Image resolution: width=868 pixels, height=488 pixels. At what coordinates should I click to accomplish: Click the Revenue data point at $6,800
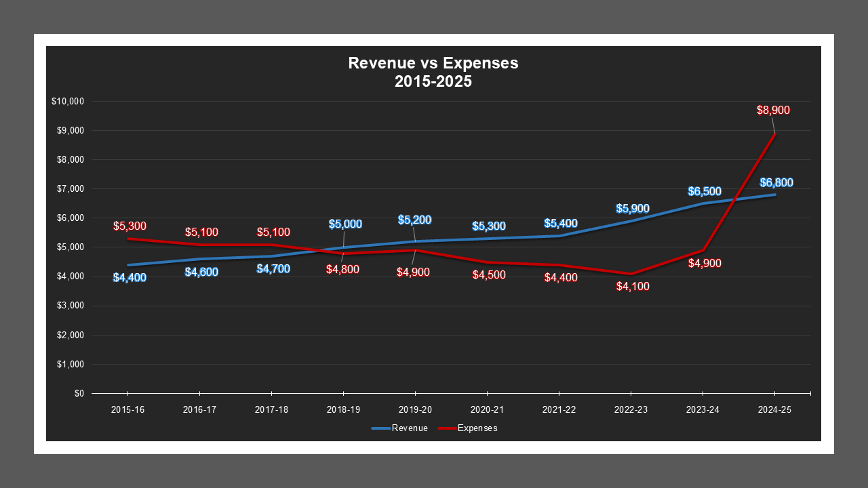775,195
